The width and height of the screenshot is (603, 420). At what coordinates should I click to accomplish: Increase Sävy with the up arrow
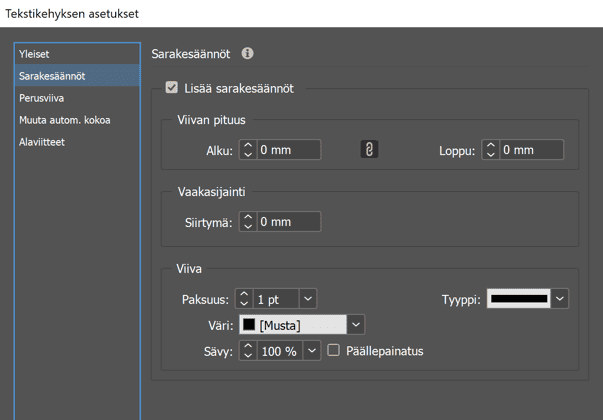(248, 347)
